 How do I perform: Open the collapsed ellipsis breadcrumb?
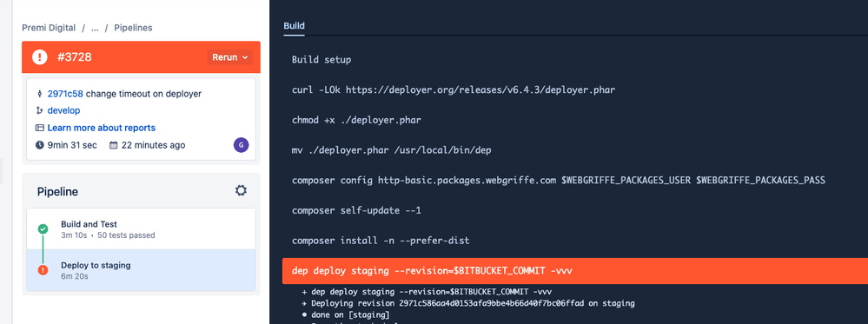tap(95, 28)
